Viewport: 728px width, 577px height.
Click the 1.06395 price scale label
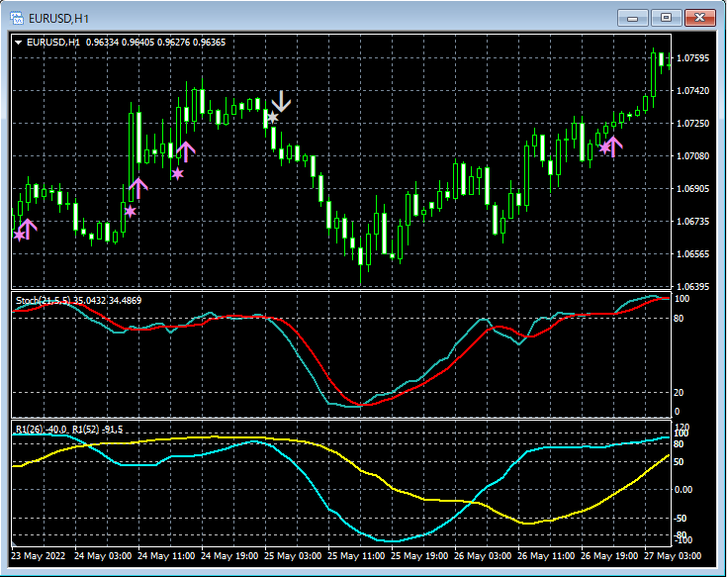[x=693, y=287]
